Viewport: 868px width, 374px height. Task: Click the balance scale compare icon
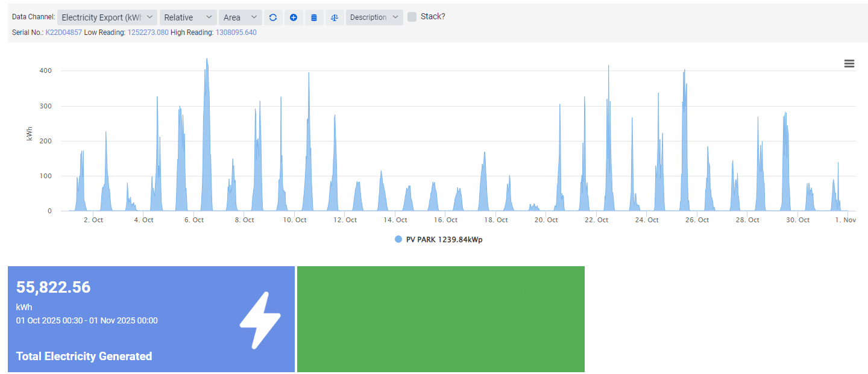[x=334, y=17]
